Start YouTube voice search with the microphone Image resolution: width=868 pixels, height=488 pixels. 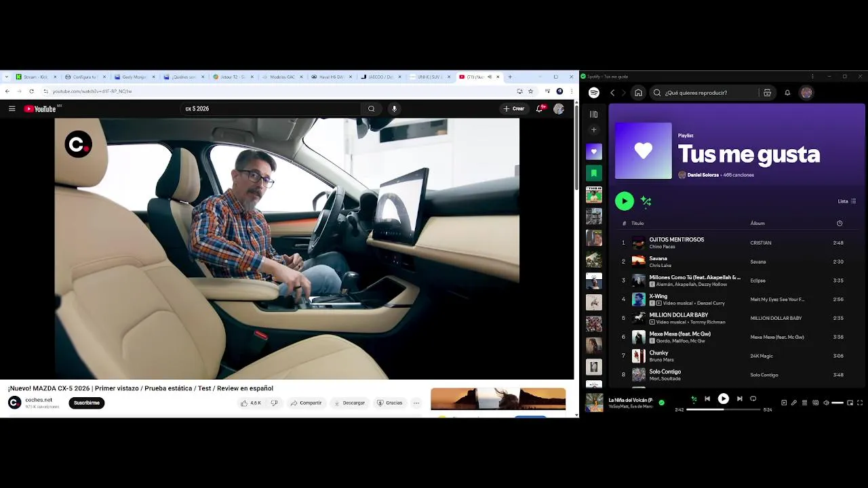tap(394, 108)
